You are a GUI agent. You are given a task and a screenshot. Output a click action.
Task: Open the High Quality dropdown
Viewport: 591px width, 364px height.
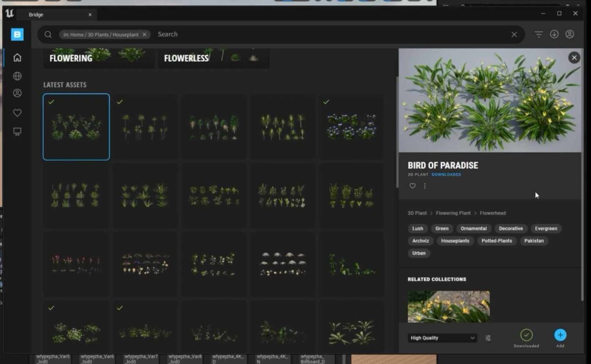click(x=441, y=338)
